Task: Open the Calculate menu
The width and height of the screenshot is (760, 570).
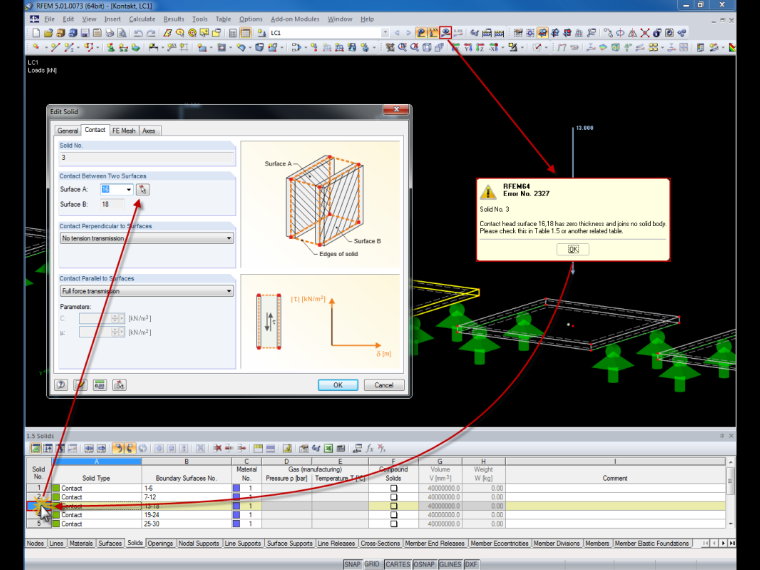Action: coord(142,19)
